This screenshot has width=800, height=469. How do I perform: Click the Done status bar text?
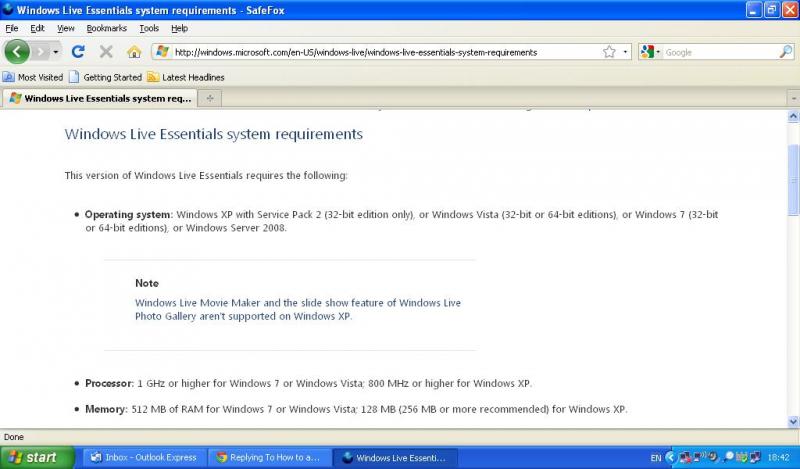pyautogui.click(x=14, y=437)
